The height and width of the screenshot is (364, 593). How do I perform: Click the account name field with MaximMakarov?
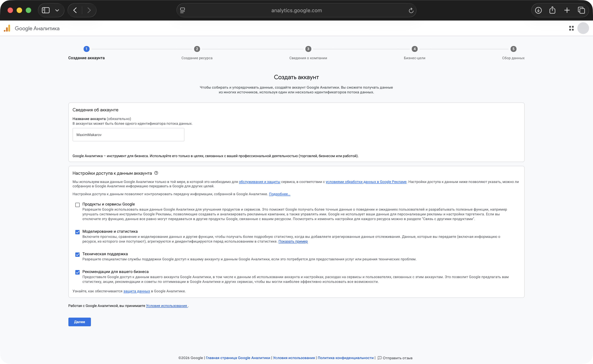click(x=128, y=135)
